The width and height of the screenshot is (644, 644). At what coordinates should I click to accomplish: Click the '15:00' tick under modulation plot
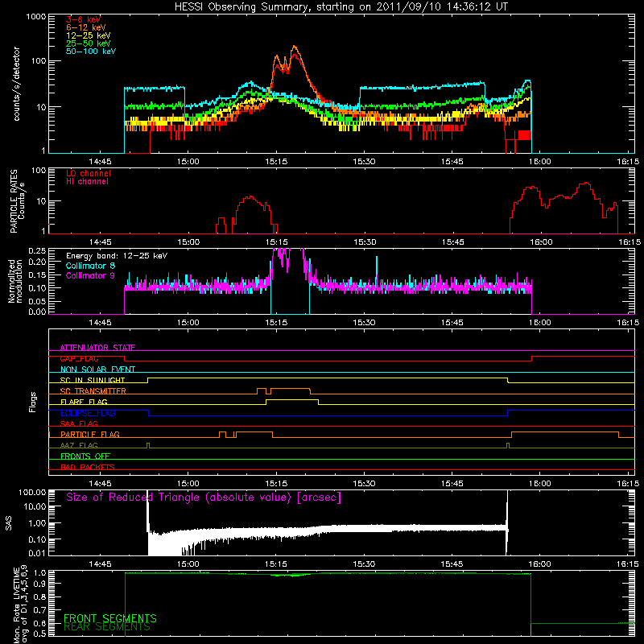188,323
